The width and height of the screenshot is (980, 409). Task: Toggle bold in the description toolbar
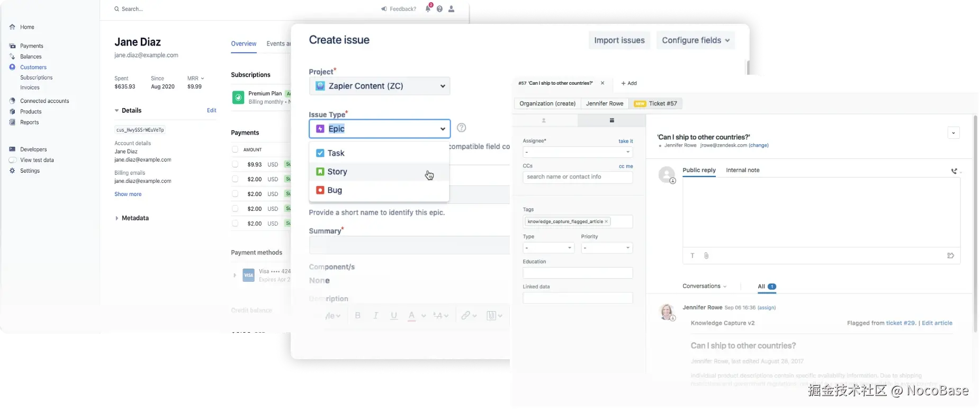click(357, 315)
